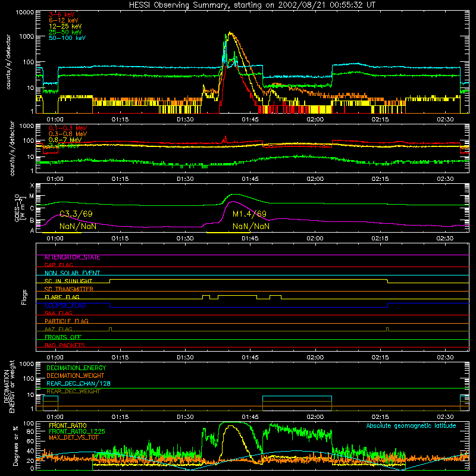Screen dimensions: 476x476
Task: Click the 01:30 tick label under top plot
Action: (185, 120)
